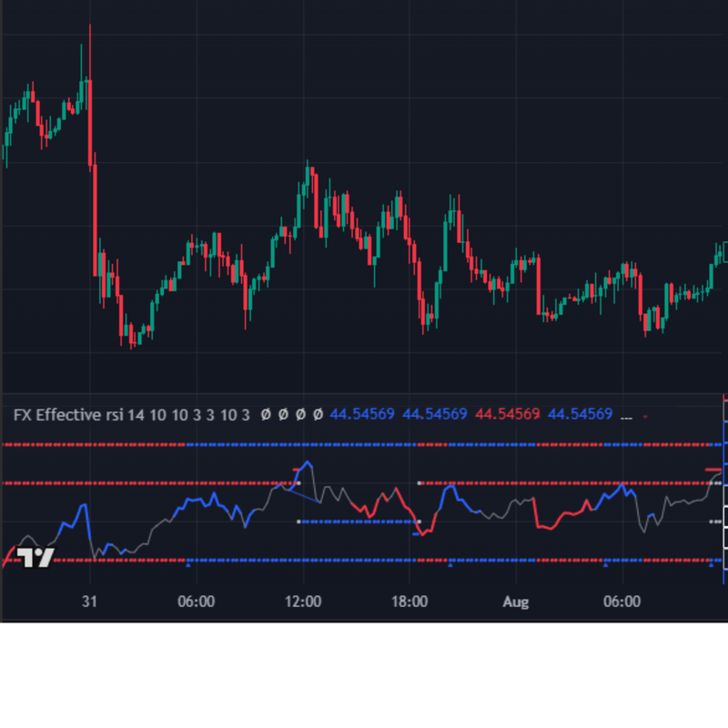Click the first blue 44.54569 value
Viewport: 728px width, 728px height.
pos(362,415)
